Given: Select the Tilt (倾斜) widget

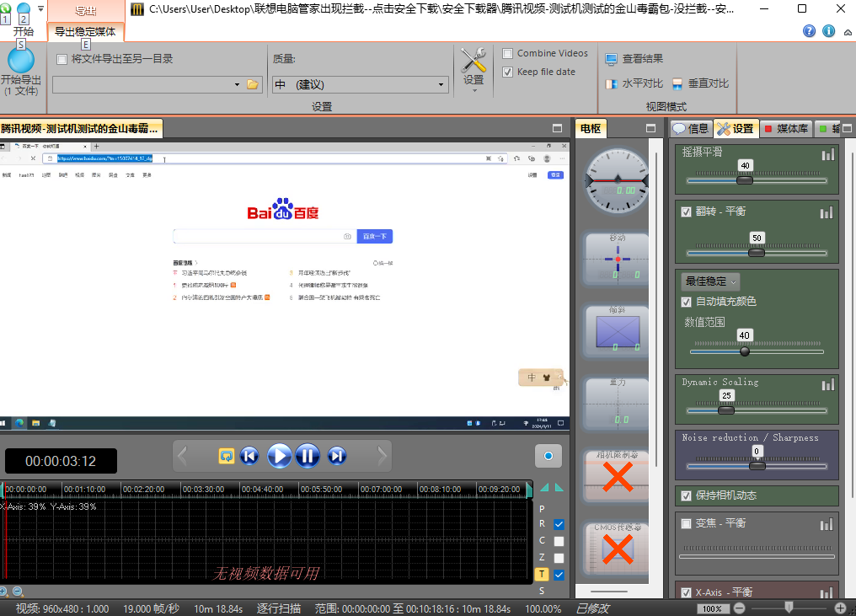Looking at the screenshot, I should tap(617, 331).
